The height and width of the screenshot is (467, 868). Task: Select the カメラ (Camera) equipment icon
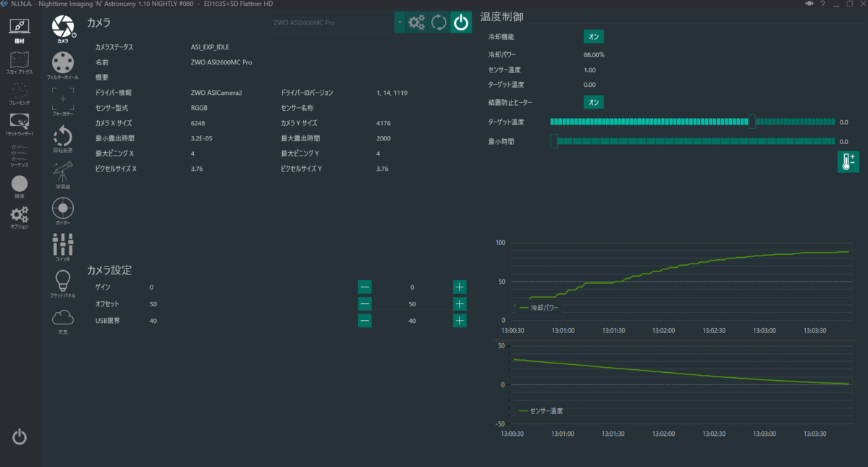pos(63,28)
